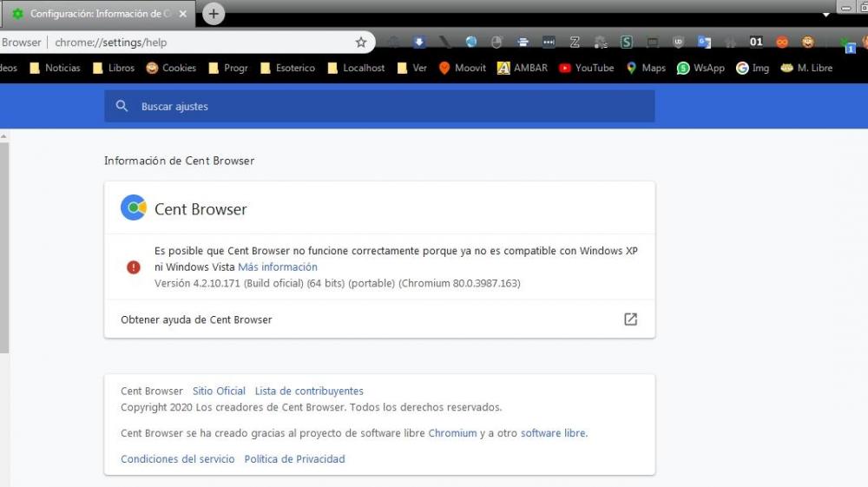The height and width of the screenshot is (487, 868).
Task: Open the Ver bookmark folder
Action: 411,68
